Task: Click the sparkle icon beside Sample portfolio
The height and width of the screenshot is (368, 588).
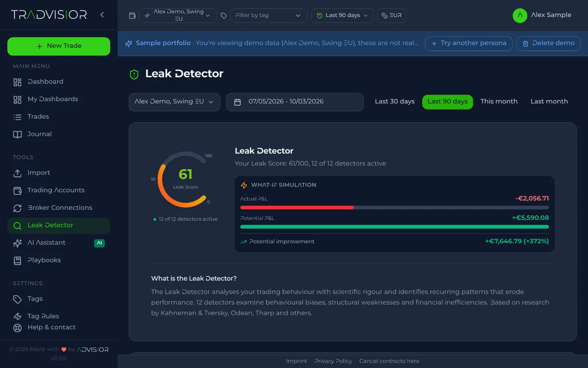Action: (x=129, y=43)
